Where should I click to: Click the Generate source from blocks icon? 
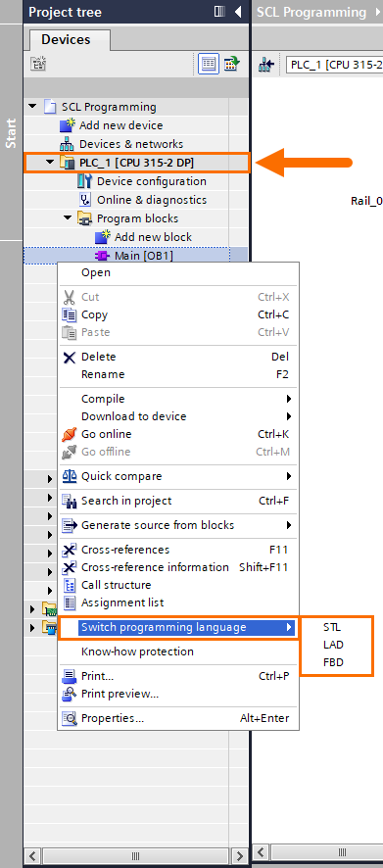pos(70,525)
